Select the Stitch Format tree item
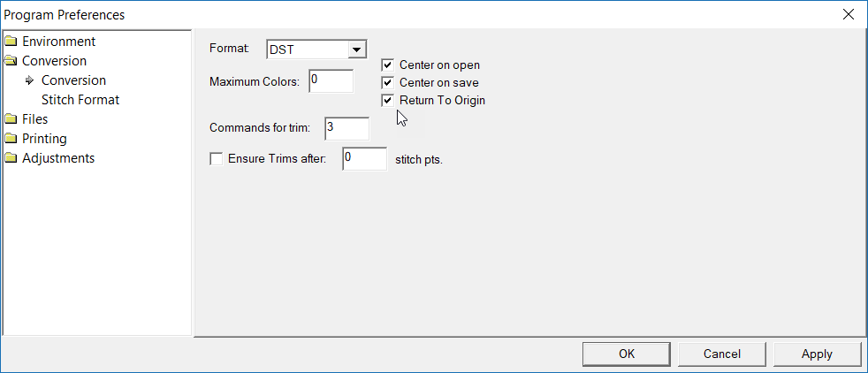Viewport: 868px width, 373px height. click(80, 100)
